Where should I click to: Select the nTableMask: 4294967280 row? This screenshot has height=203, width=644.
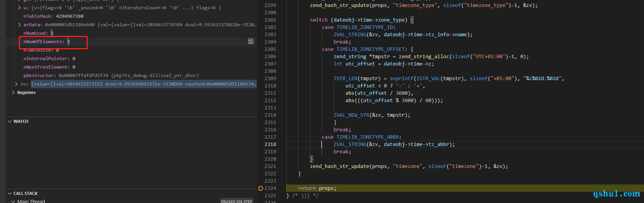[131, 16]
